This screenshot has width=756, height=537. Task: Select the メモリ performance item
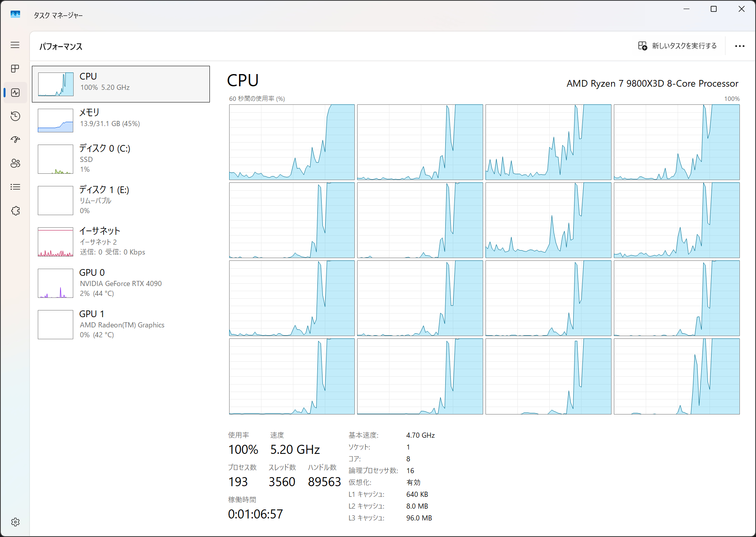tap(120, 120)
